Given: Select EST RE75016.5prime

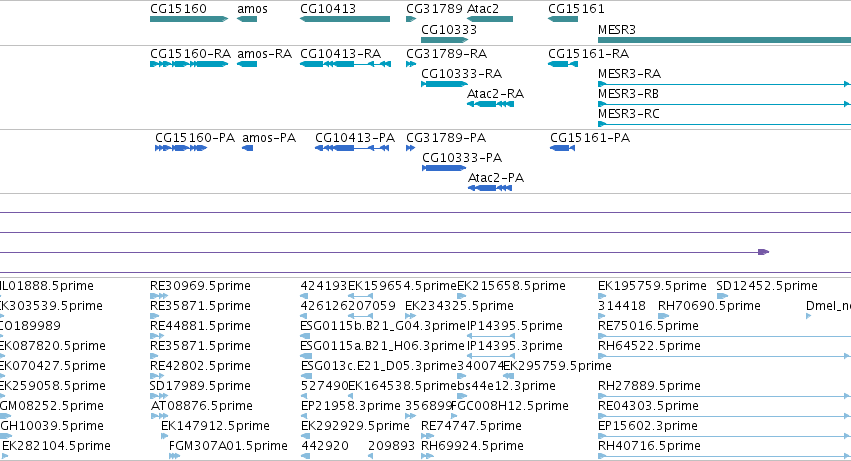Looking at the screenshot, I should pos(648,326).
